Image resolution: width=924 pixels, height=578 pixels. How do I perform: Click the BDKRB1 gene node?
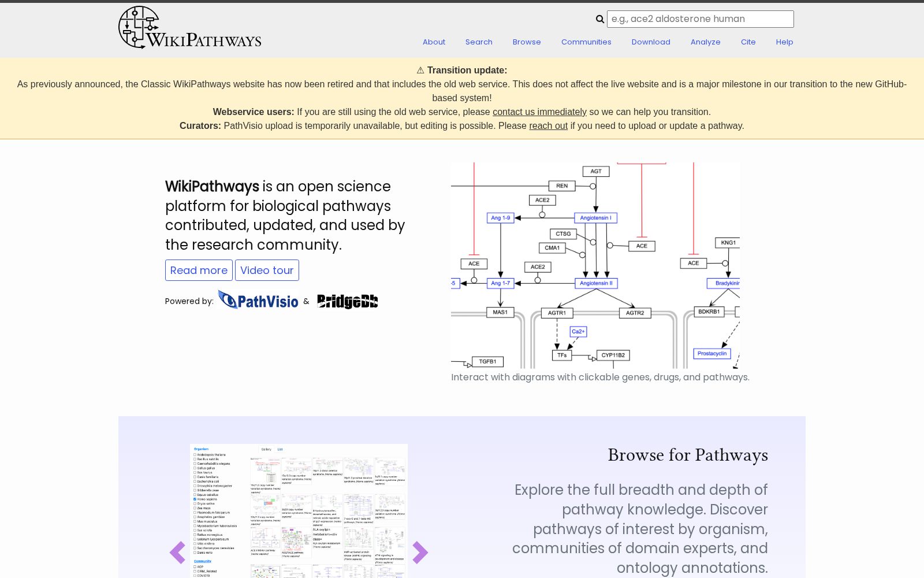click(x=709, y=312)
